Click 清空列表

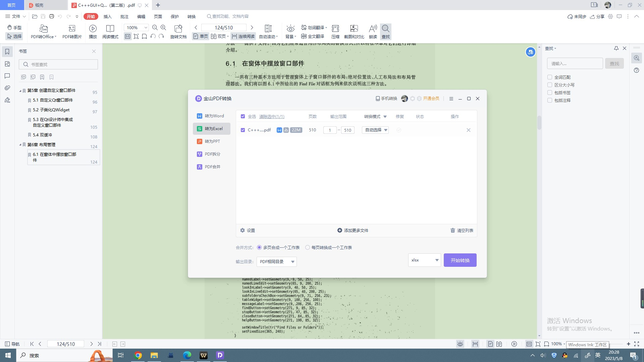(x=462, y=231)
